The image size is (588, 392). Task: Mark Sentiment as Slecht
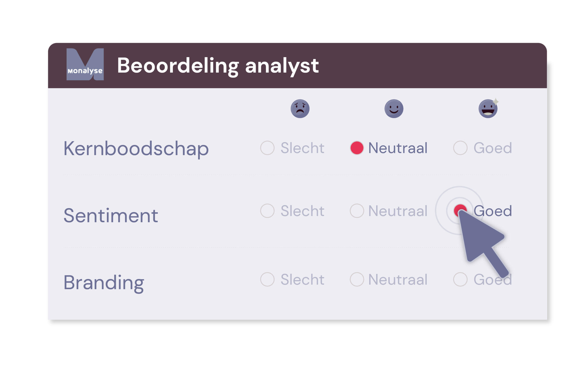coord(267,211)
